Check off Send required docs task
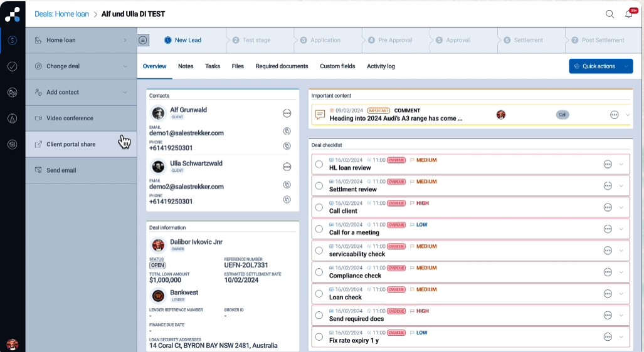Screen dimensions: 644x352 pyautogui.click(x=319, y=315)
